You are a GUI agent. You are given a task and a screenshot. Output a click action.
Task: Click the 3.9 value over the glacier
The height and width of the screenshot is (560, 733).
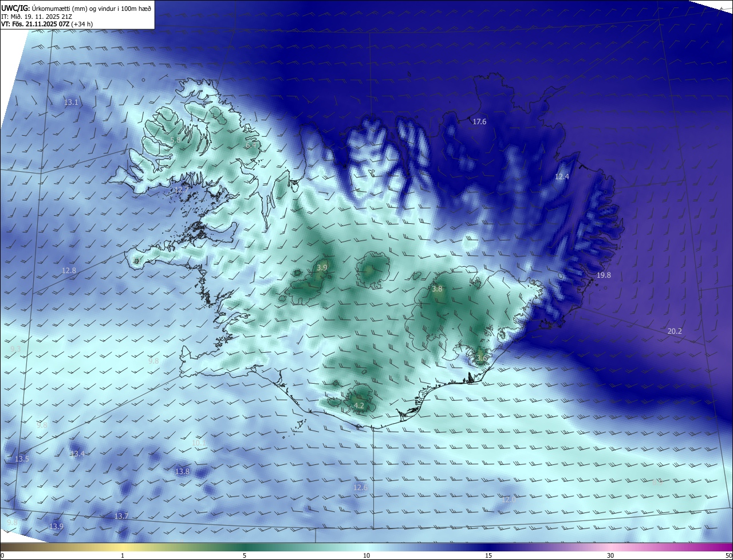[322, 267]
